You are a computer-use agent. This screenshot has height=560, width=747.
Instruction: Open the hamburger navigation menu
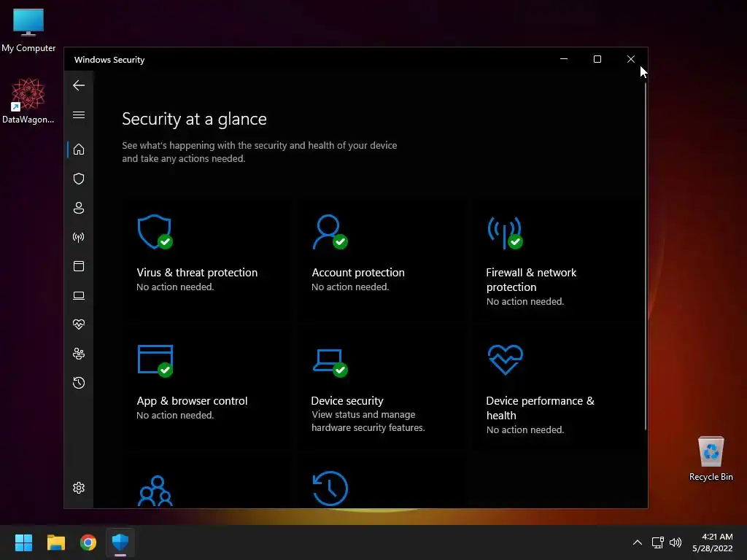[x=79, y=114]
